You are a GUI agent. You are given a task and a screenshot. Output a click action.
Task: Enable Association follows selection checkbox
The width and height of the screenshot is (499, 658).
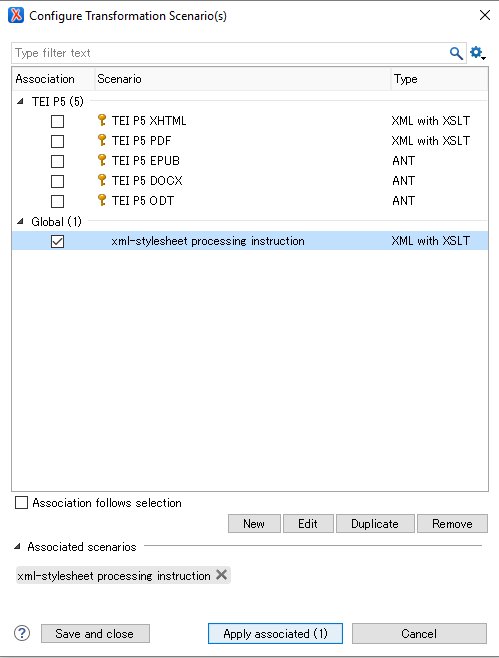point(21,502)
